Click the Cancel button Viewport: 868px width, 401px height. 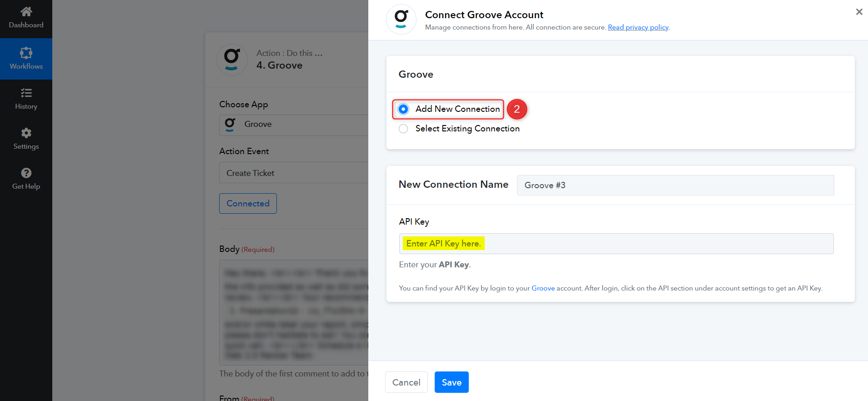click(x=406, y=382)
